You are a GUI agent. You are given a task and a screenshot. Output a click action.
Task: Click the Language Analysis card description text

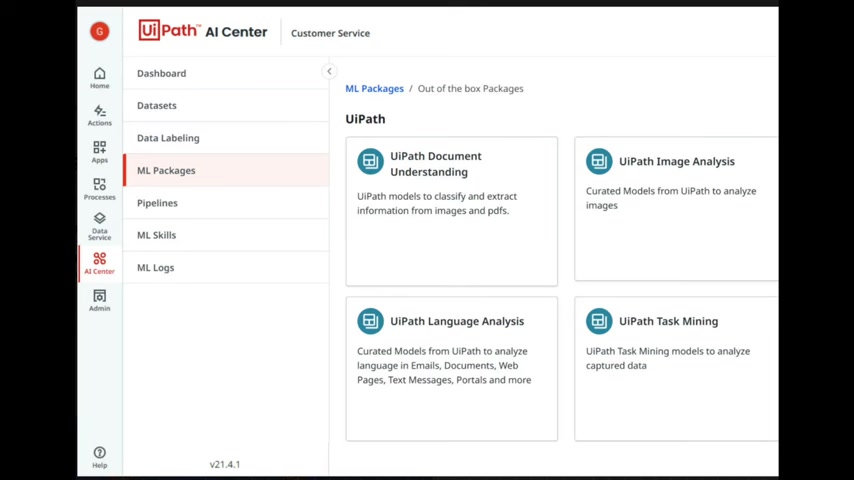(x=444, y=366)
